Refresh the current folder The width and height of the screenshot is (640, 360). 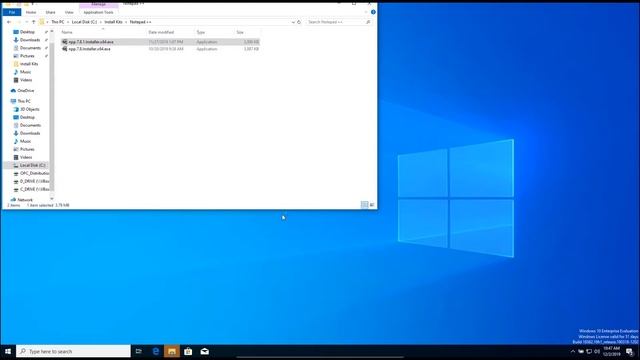(299, 22)
